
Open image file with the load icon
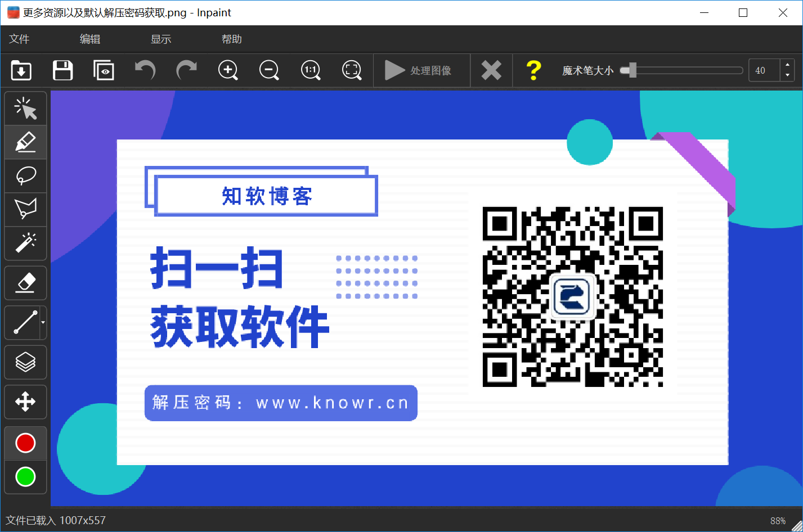point(21,70)
